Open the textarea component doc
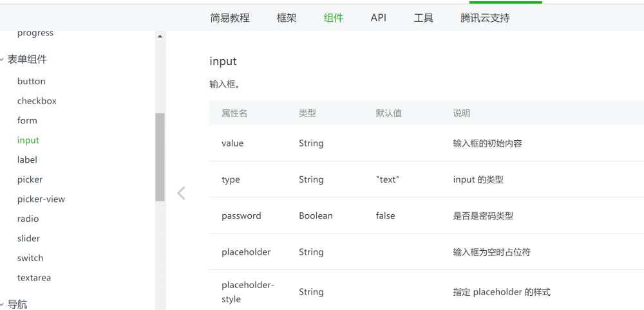The height and width of the screenshot is (310, 644). (34, 278)
